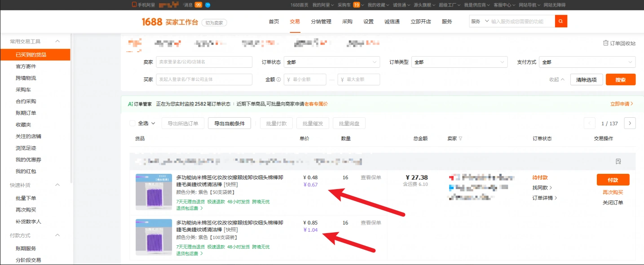Tick the Select All checkbox
This screenshot has height=265, width=644.
(x=132, y=123)
